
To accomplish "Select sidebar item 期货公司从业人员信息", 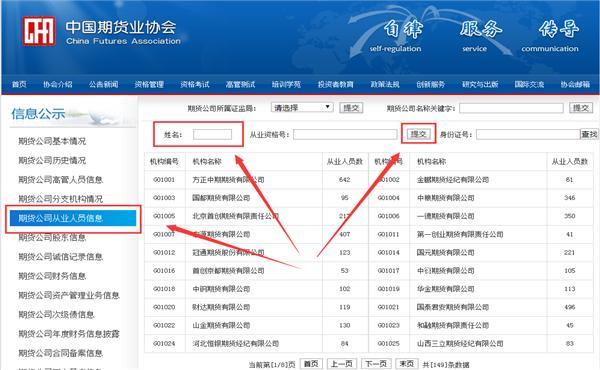I will (73, 218).
